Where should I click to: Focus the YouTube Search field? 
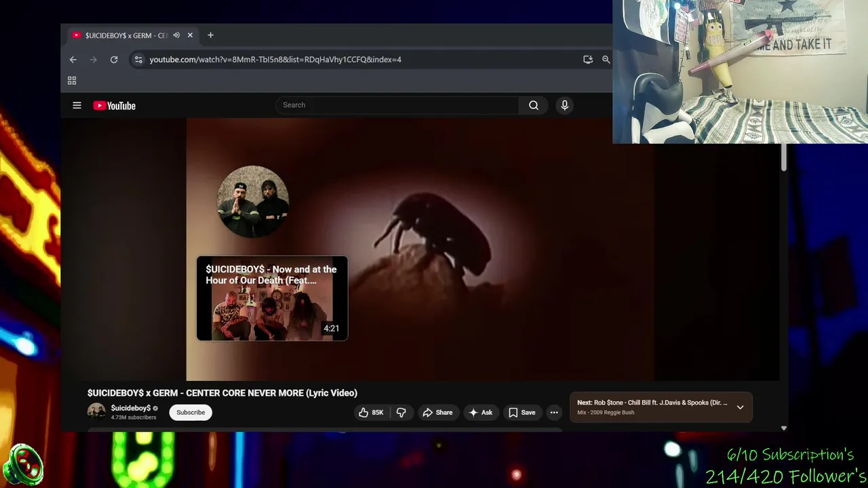(397, 105)
